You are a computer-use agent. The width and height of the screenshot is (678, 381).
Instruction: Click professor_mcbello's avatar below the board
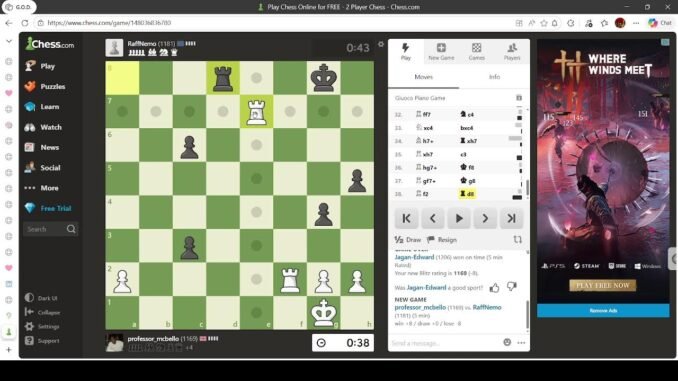point(114,343)
